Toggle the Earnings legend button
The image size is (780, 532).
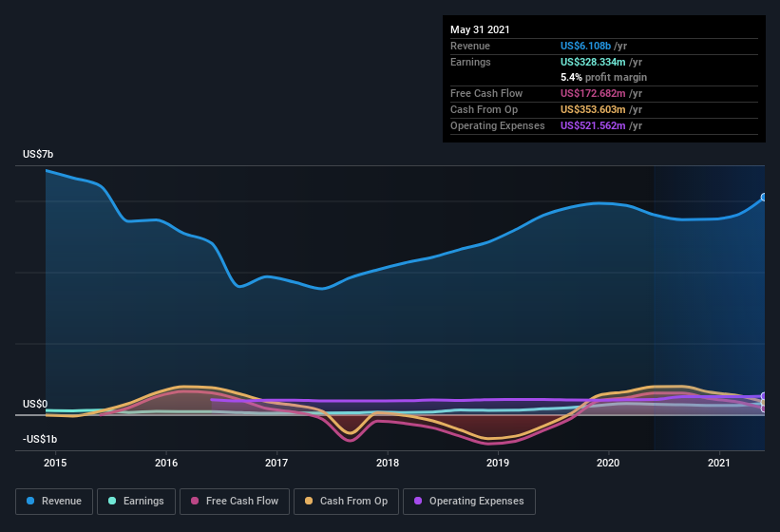point(136,502)
